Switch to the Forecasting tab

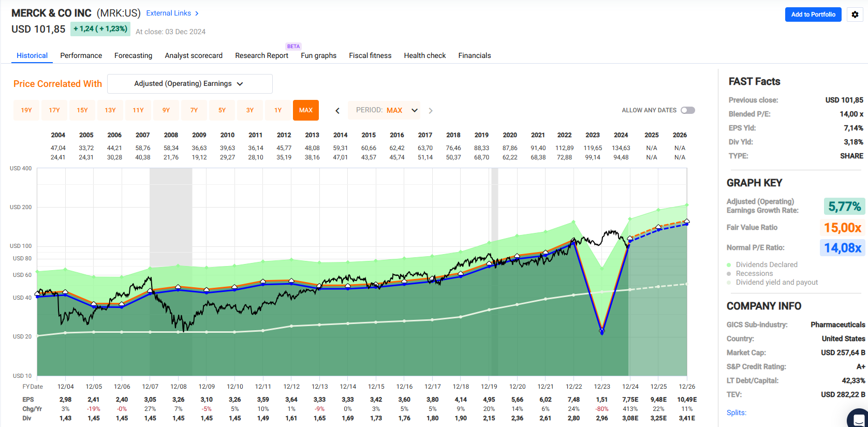click(x=133, y=55)
